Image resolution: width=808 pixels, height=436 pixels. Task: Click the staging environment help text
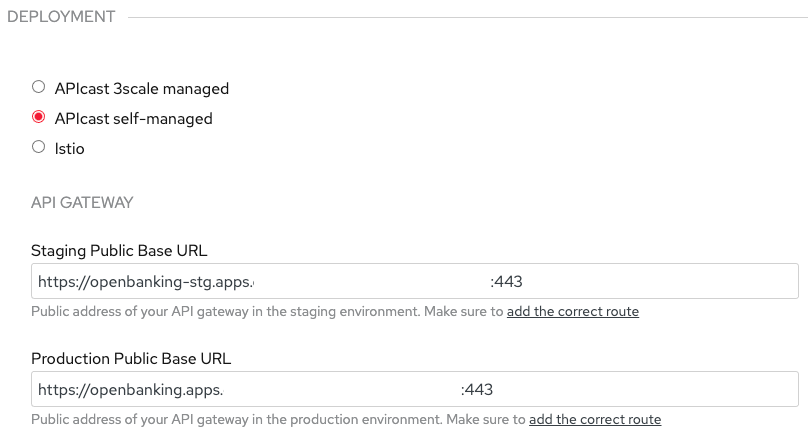point(266,312)
